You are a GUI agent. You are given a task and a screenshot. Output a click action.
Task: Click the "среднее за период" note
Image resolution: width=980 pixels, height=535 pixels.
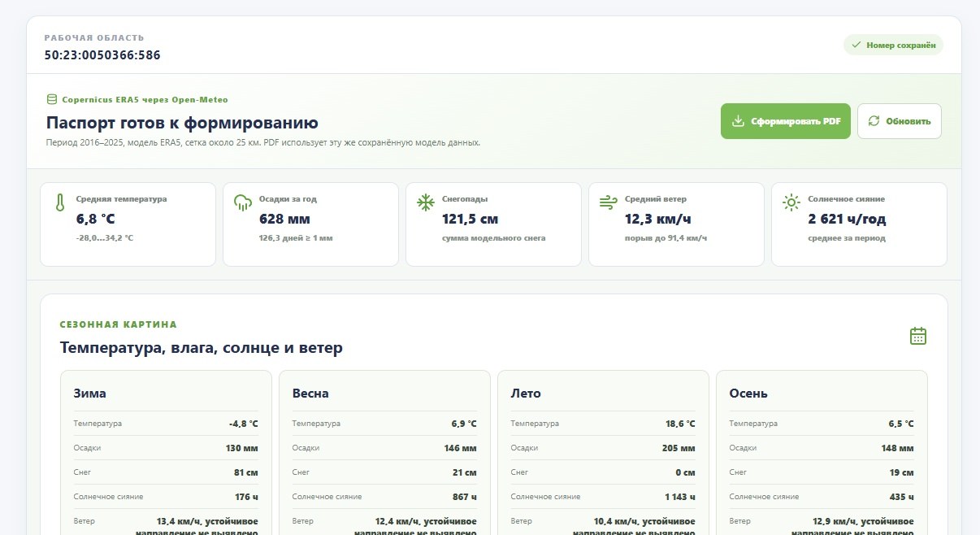tap(847, 238)
